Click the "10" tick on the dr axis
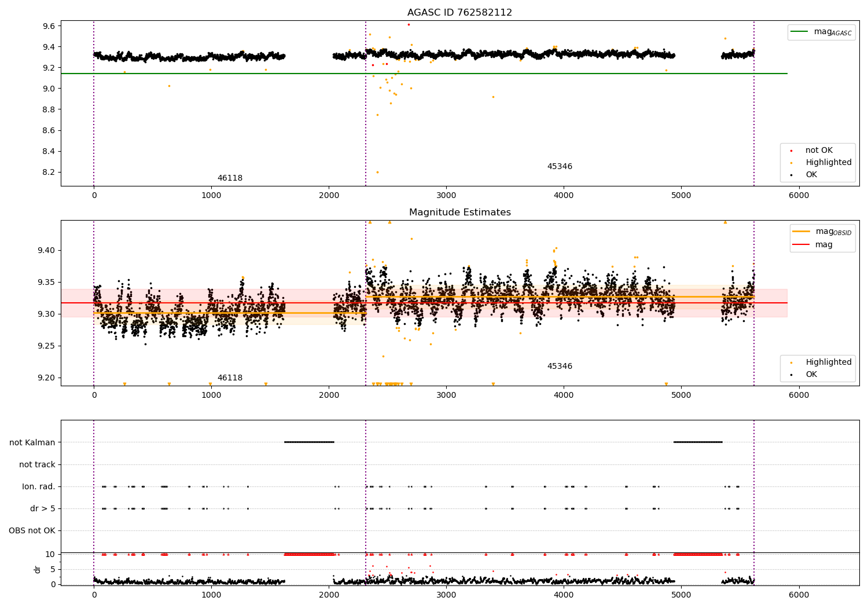Screen dimensions: 868x608 click(50, 555)
